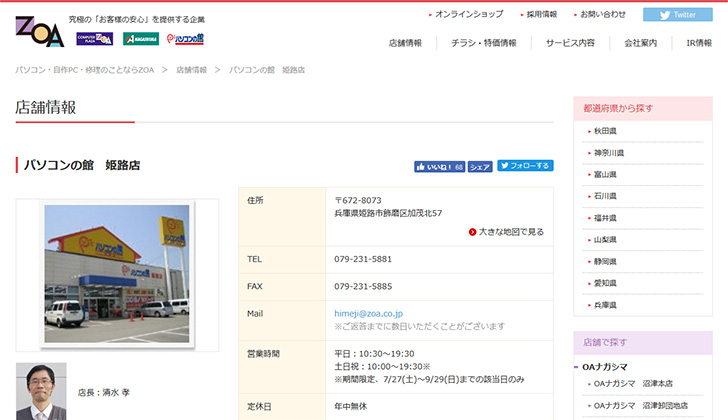Click the ZOA logo in the header
This screenshot has height=420, width=728.
pyautogui.click(x=39, y=31)
